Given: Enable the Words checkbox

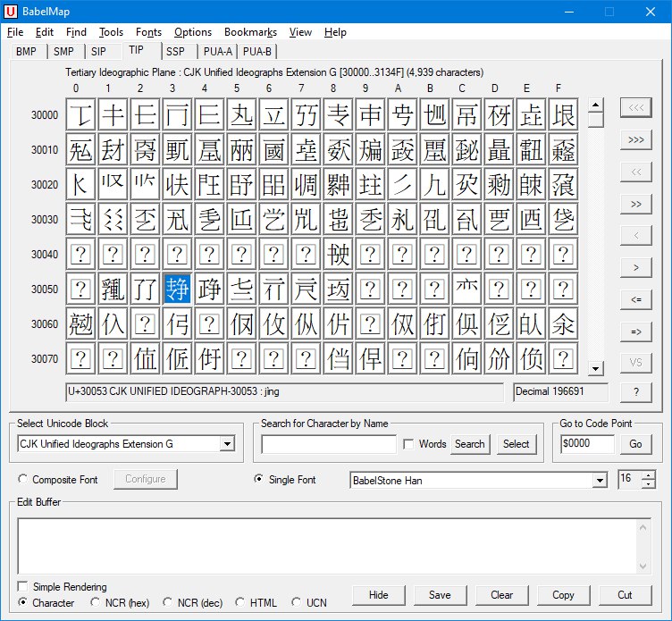Looking at the screenshot, I should (x=408, y=444).
